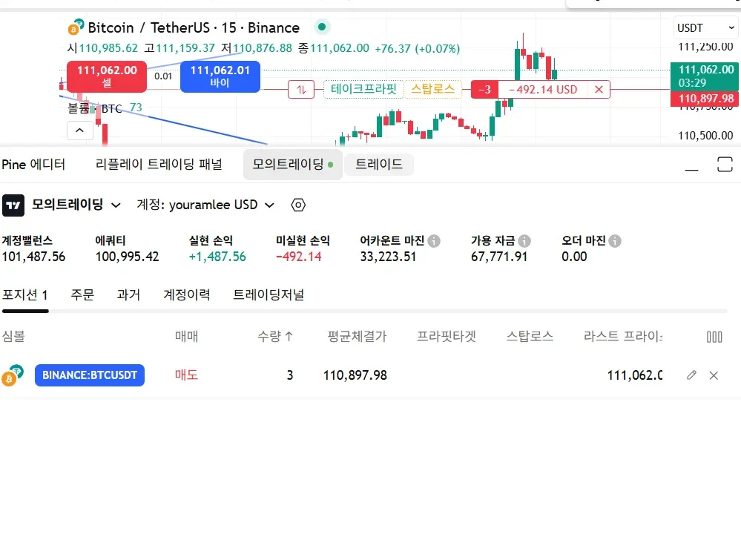Open the 계정이력 account history tab

point(187,295)
